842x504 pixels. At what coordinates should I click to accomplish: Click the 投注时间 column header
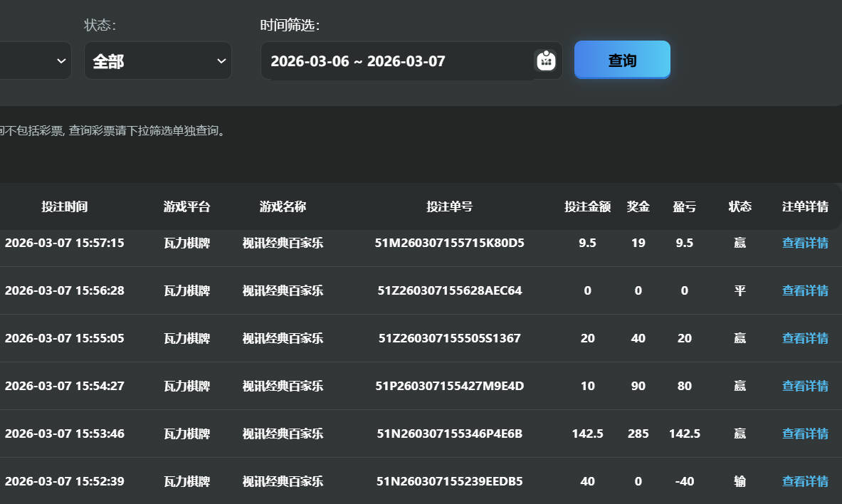65,206
